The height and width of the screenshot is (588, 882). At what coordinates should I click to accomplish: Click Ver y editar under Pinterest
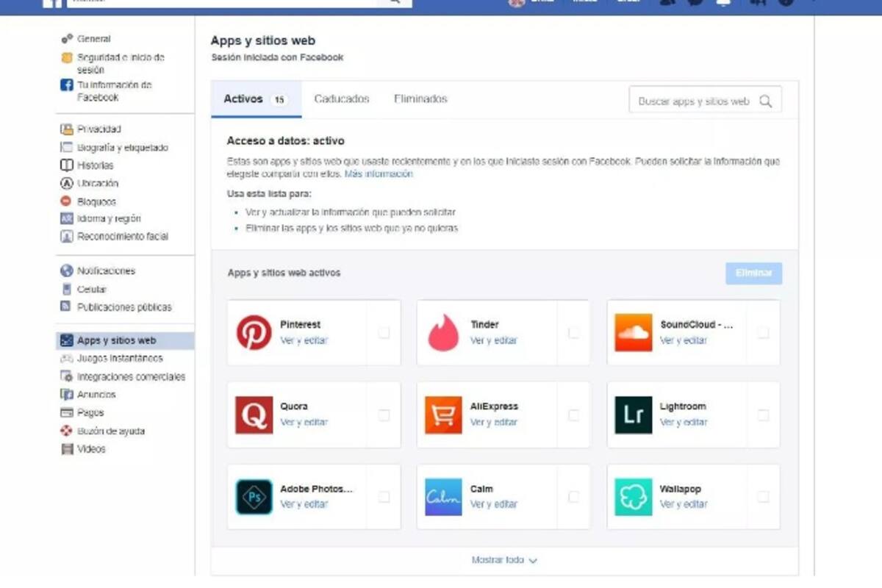pyautogui.click(x=304, y=341)
